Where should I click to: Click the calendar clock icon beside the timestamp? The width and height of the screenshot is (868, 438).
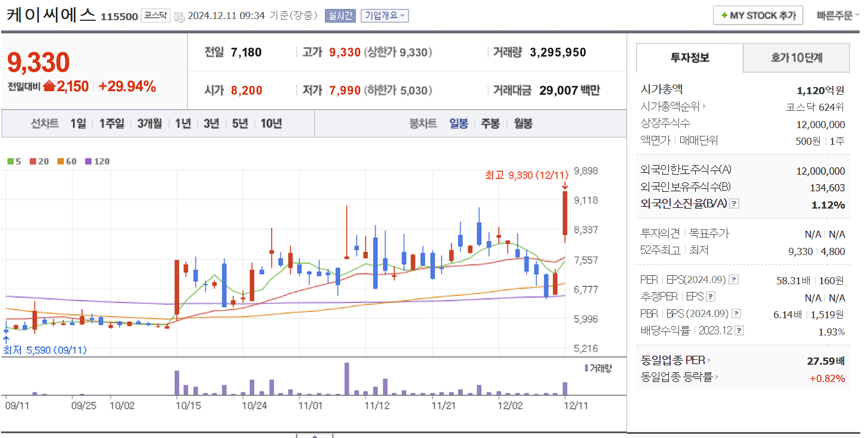point(179,16)
